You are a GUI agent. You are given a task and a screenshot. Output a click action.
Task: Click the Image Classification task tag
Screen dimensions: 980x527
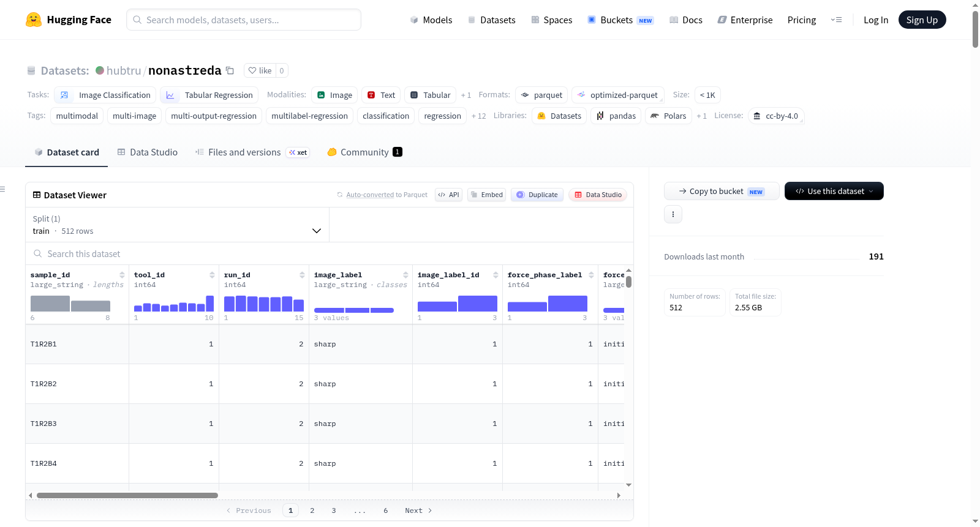pyautogui.click(x=105, y=95)
